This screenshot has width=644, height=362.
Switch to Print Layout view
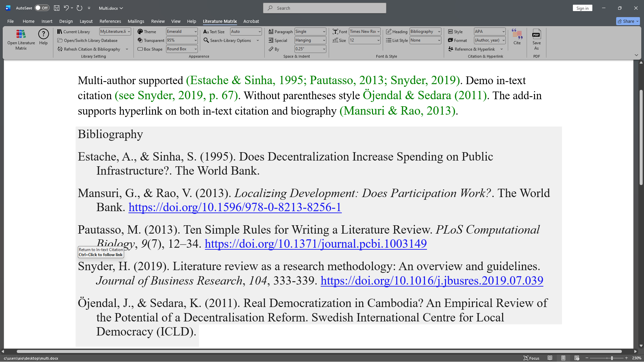click(x=563, y=358)
